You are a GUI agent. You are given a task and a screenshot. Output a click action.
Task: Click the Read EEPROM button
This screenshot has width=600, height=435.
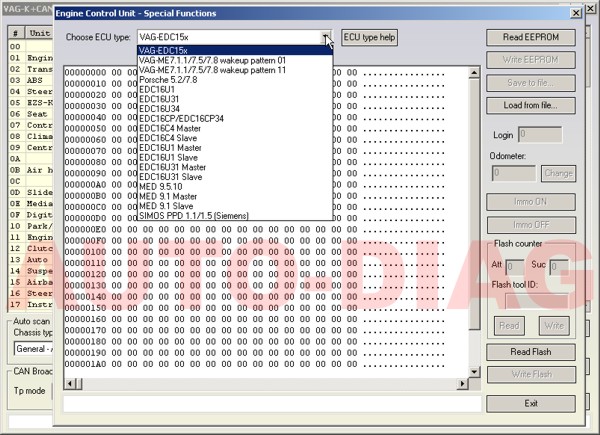pos(531,37)
